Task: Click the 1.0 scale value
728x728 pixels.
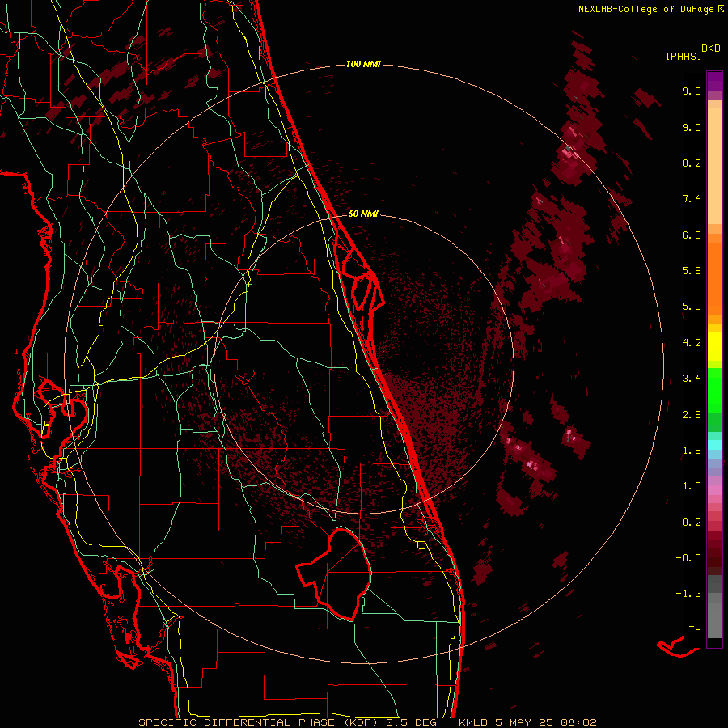Action: click(x=692, y=487)
